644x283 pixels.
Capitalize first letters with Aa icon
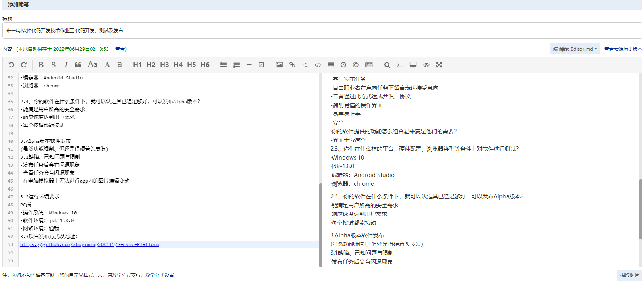(x=93, y=65)
